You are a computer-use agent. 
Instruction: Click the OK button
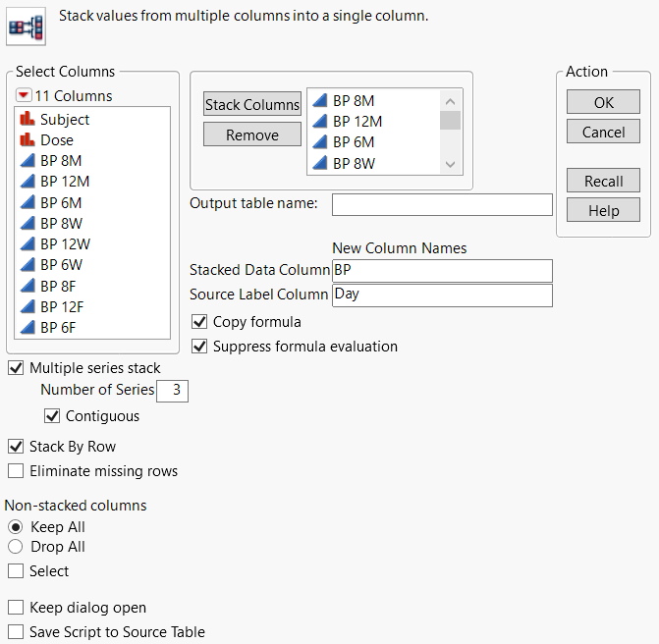coord(603,103)
